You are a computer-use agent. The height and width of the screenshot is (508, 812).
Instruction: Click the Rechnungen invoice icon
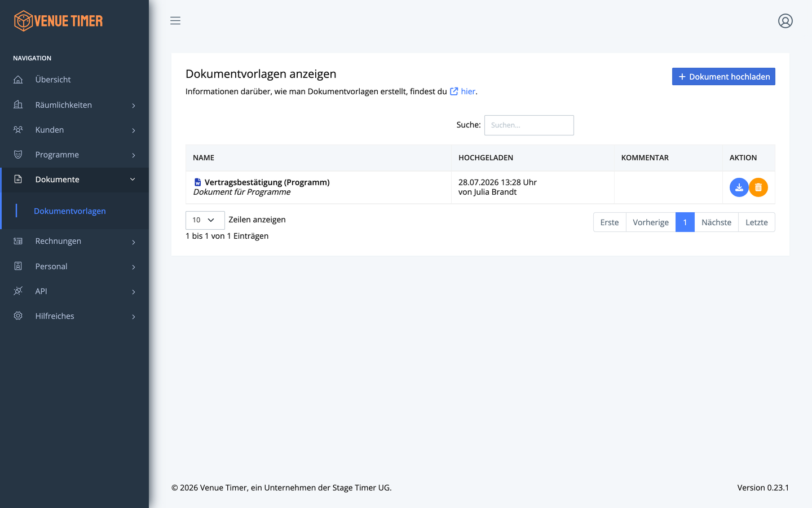(x=18, y=241)
